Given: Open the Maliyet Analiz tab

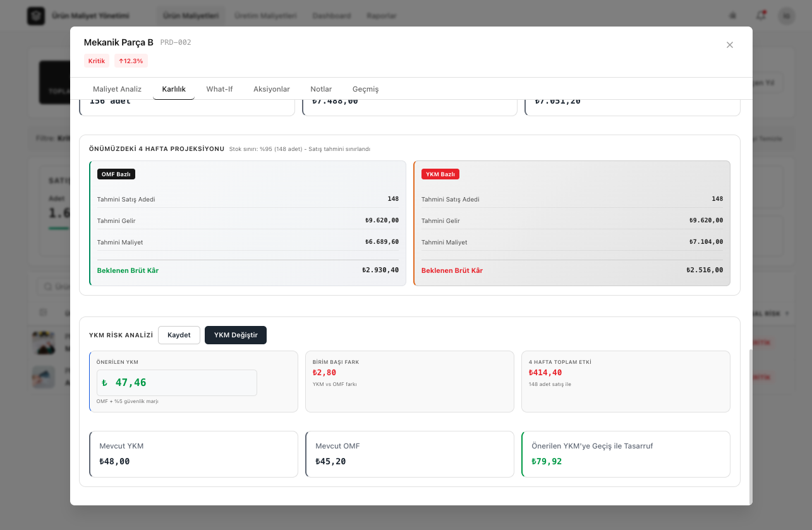Looking at the screenshot, I should (x=117, y=89).
